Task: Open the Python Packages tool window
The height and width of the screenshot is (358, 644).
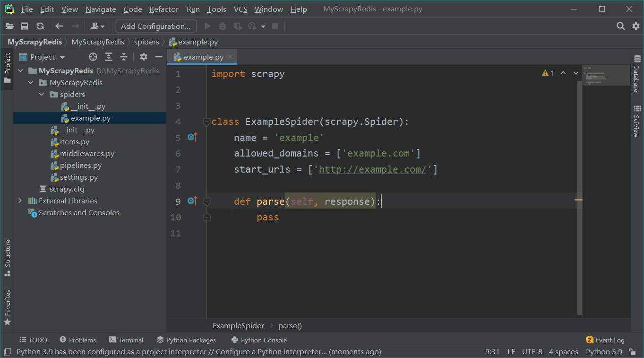Action: pyautogui.click(x=186, y=340)
